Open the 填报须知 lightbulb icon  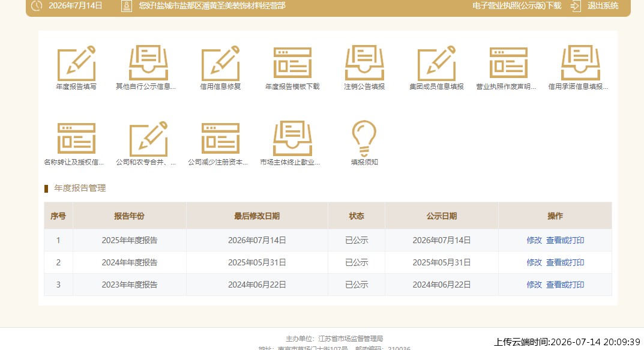[x=364, y=139]
